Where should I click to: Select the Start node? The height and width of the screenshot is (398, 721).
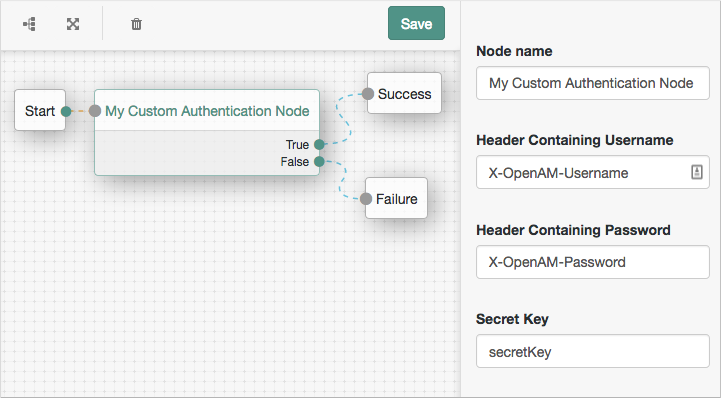(x=40, y=110)
